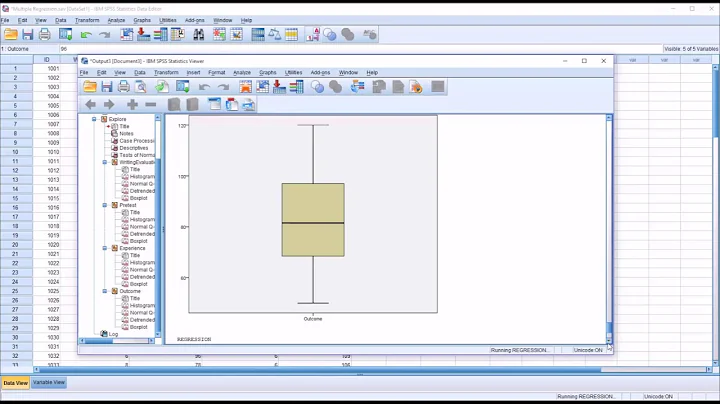The width and height of the screenshot is (720, 404).
Task: Open Insert menu in Viewer window
Action: coord(193,73)
